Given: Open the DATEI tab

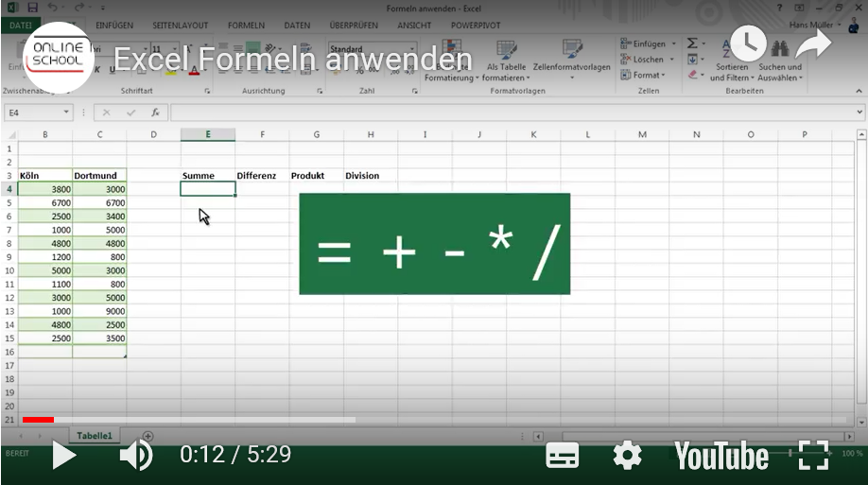Looking at the screenshot, I should click(21, 26).
